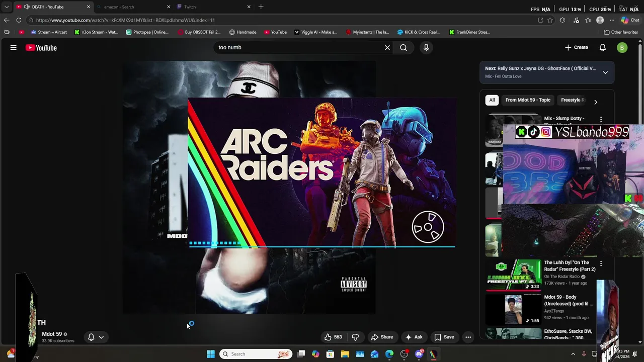
Task: Save video to a playlist
Action: pyautogui.click(x=444, y=337)
